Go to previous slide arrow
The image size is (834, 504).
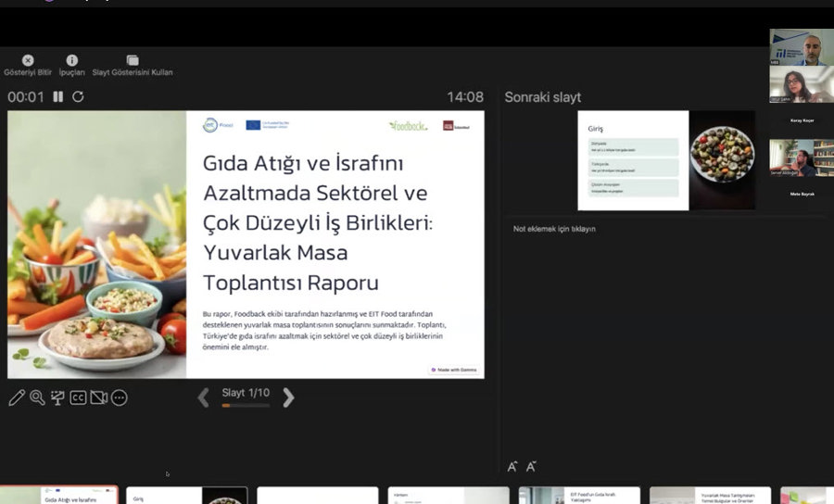(203, 397)
